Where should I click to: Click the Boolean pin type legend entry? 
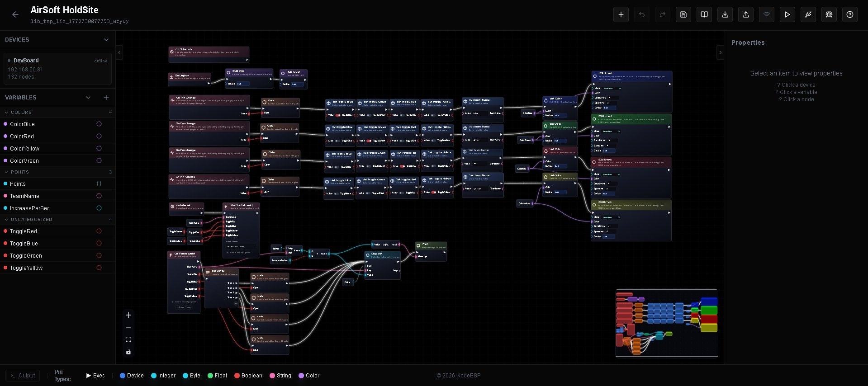coord(248,376)
